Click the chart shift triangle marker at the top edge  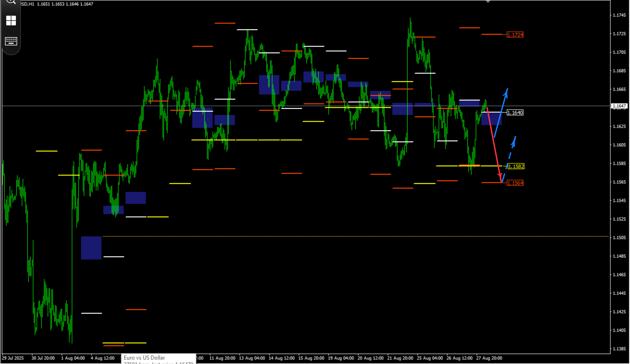(488, 2)
